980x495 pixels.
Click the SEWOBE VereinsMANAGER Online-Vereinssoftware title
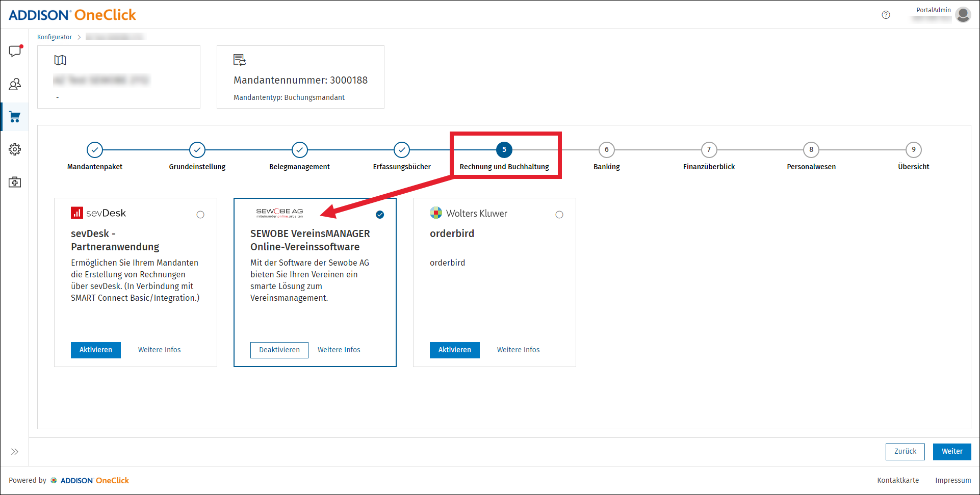tap(310, 240)
